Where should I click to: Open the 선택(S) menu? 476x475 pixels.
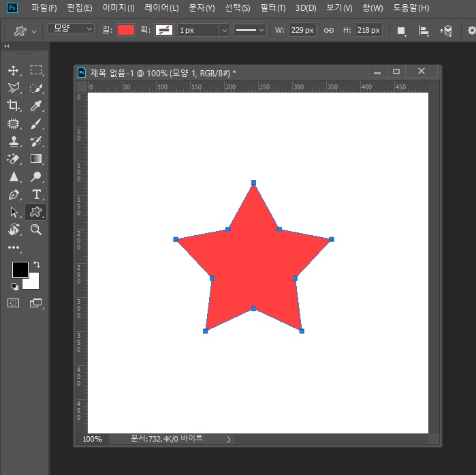coord(238,7)
